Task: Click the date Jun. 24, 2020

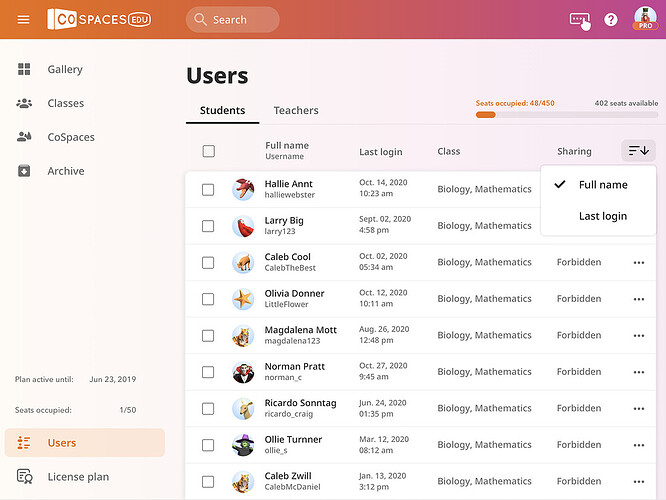Action: tap(382, 403)
